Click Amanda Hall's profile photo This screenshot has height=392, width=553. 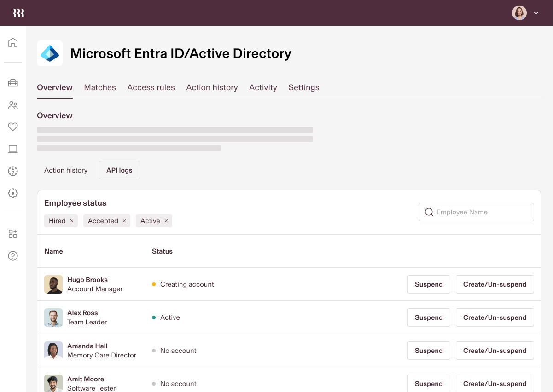53,351
